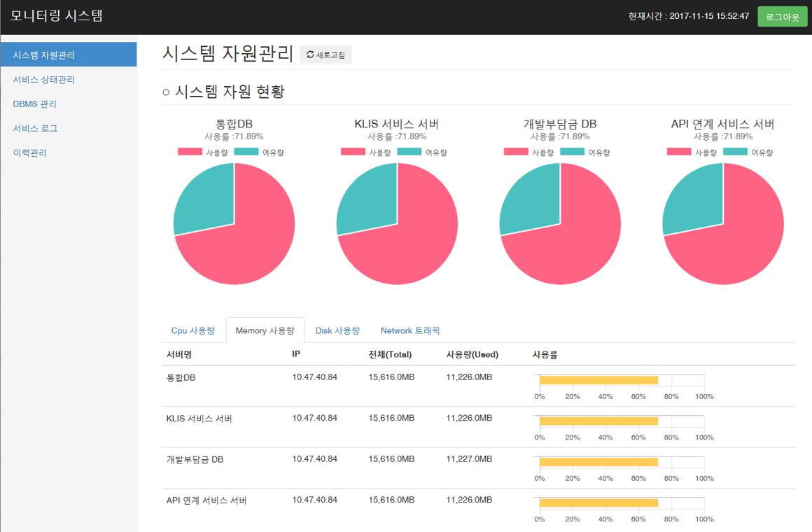This screenshot has width=812, height=532.
Task: Open 시스템 자원관리 in the sidebar
Action: [69, 55]
